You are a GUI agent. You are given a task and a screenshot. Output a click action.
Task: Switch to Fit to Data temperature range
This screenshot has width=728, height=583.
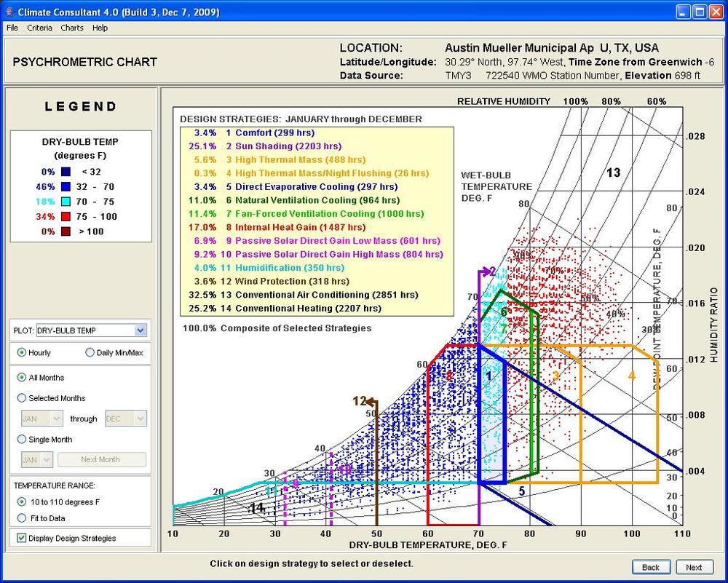coord(22,517)
